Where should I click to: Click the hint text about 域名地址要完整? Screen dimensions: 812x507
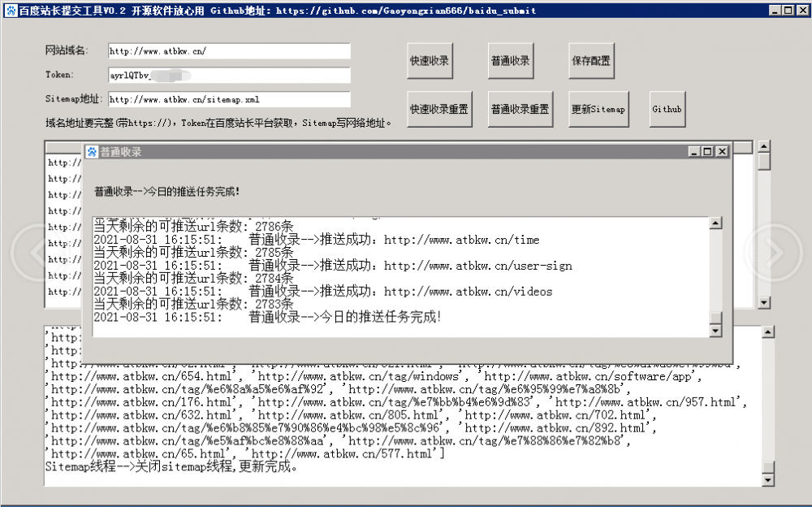click(x=218, y=123)
